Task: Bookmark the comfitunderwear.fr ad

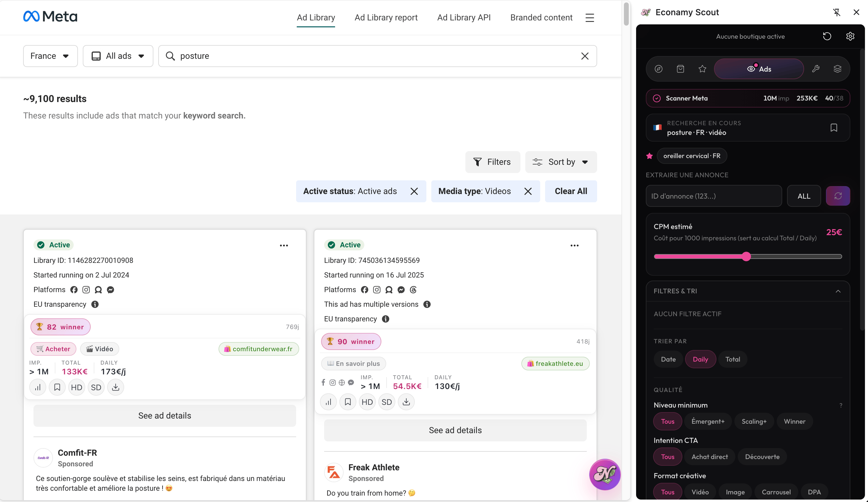Action: click(x=57, y=387)
